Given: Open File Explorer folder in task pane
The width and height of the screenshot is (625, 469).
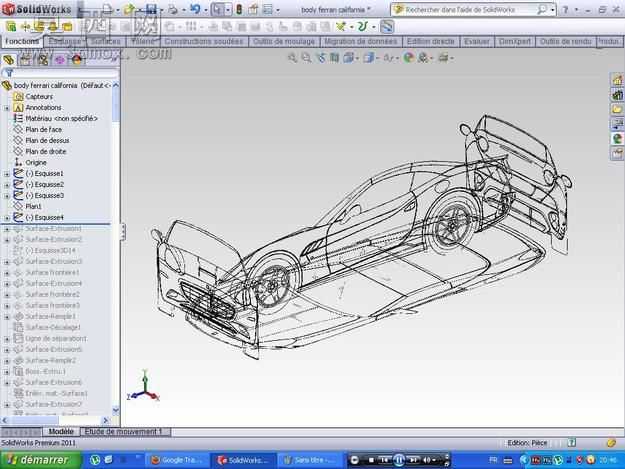Looking at the screenshot, I should coord(617,109).
